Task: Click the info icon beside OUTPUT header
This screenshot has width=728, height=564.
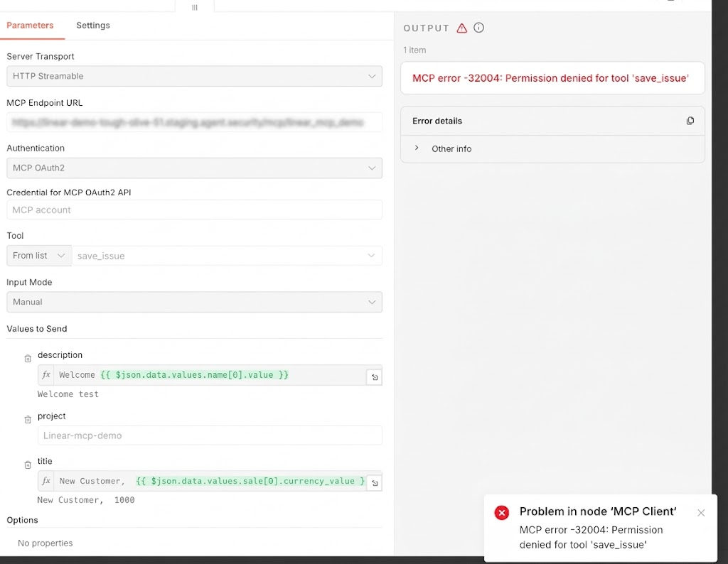Action: pyautogui.click(x=478, y=28)
